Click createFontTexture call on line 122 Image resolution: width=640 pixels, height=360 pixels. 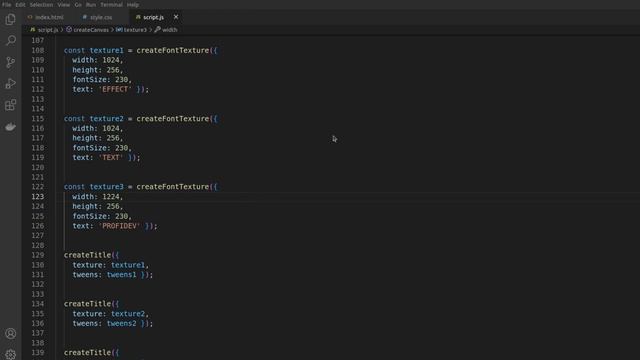click(173, 187)
